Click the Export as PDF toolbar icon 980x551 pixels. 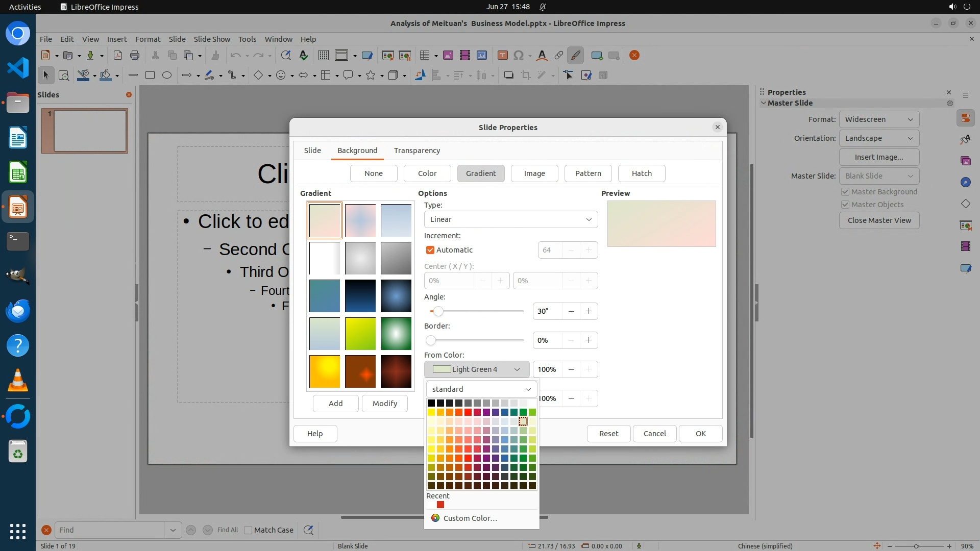coord(118,56)
